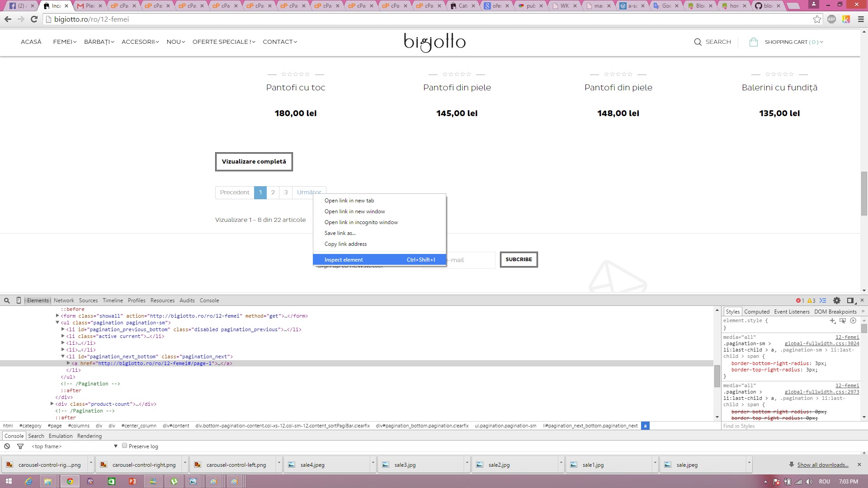868x488 pixels.
Task: Go to pagination page 2
Action: tap(273, 192)
